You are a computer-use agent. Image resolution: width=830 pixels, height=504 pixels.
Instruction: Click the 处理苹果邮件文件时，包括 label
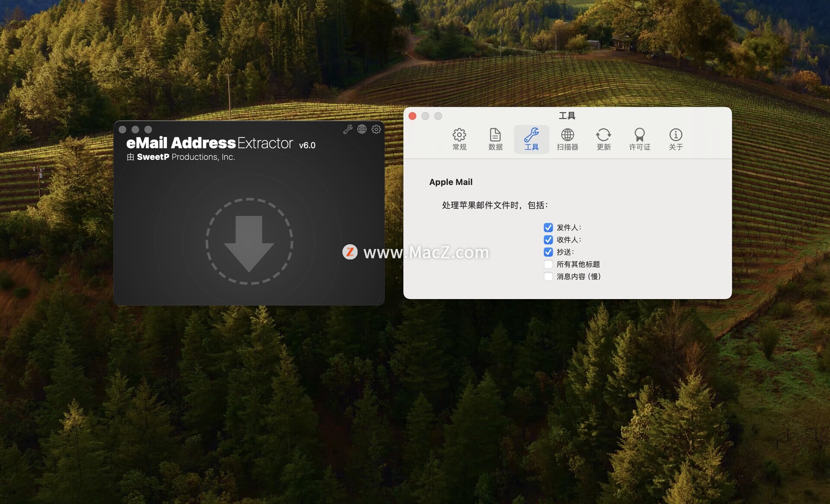(x=495, y=205)
